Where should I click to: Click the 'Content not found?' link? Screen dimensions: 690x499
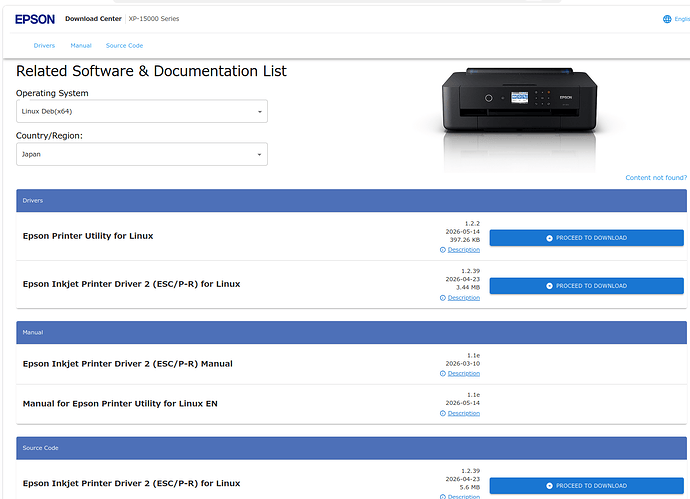[656, 177]
